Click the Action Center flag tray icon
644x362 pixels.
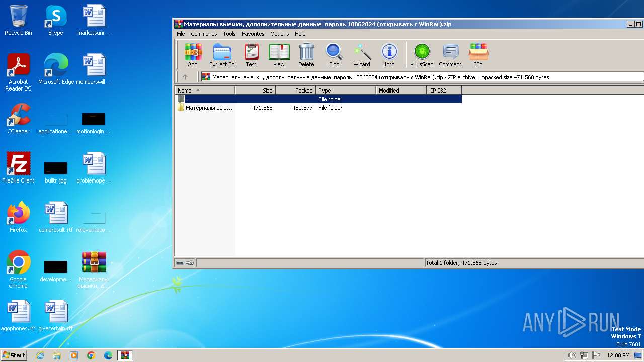point(596,355)
